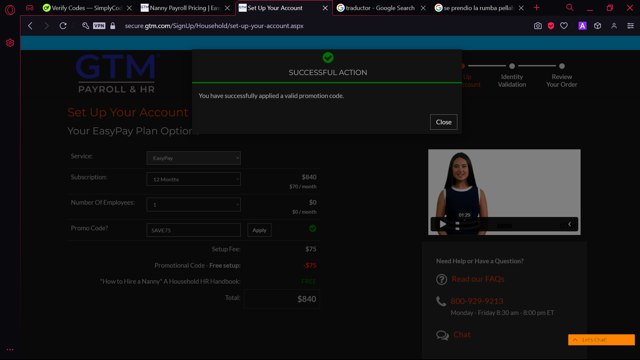Open the ad blocker shield icon
Viewport: 640px width, 360px height.
[551, 26]
